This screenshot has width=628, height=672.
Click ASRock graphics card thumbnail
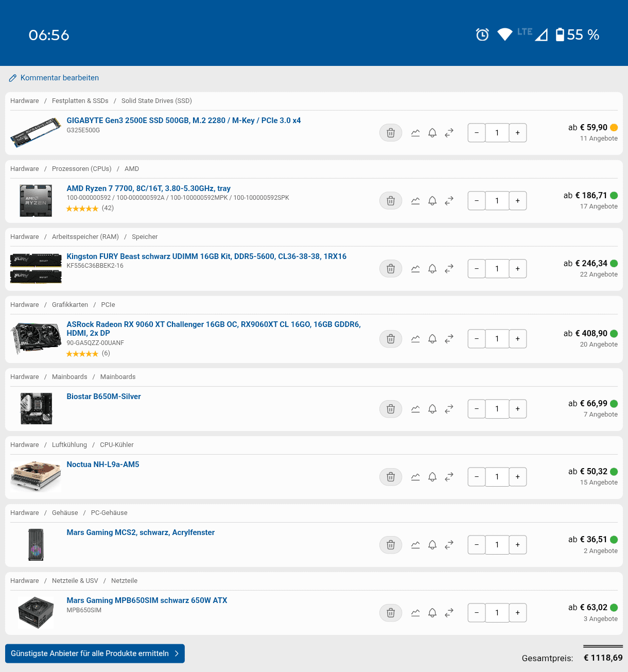[36, 339]
